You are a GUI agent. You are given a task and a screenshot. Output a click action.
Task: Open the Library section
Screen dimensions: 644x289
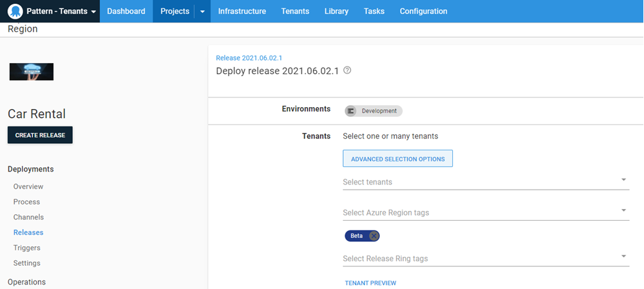pos(336,12)
